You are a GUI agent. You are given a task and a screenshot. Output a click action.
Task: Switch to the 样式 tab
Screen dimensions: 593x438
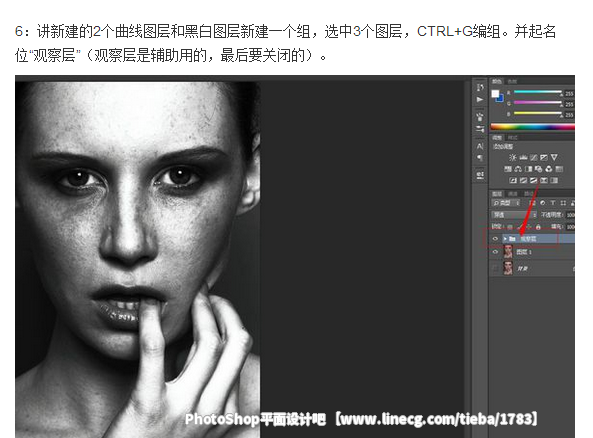512,138
